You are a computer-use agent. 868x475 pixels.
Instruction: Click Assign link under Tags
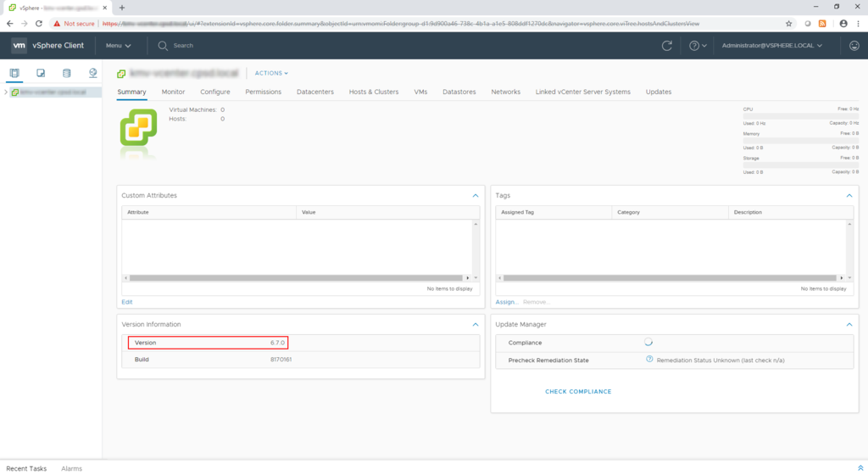click(506, 302)
